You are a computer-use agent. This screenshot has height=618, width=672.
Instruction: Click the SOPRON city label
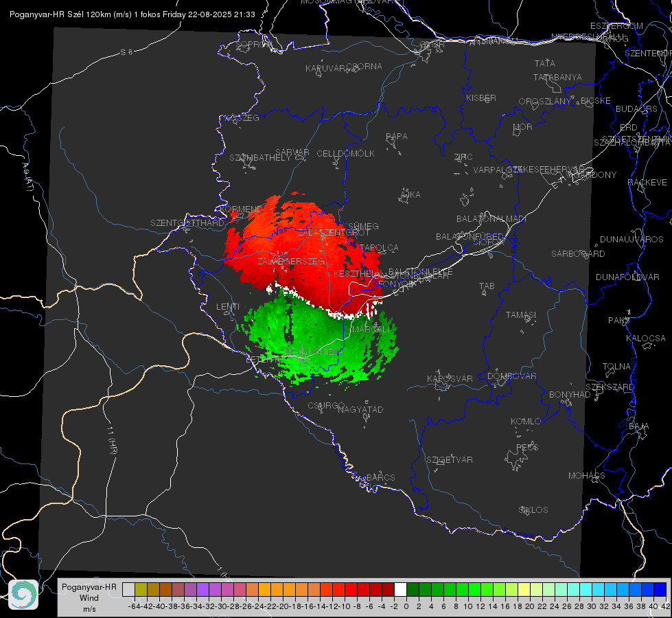253,44
